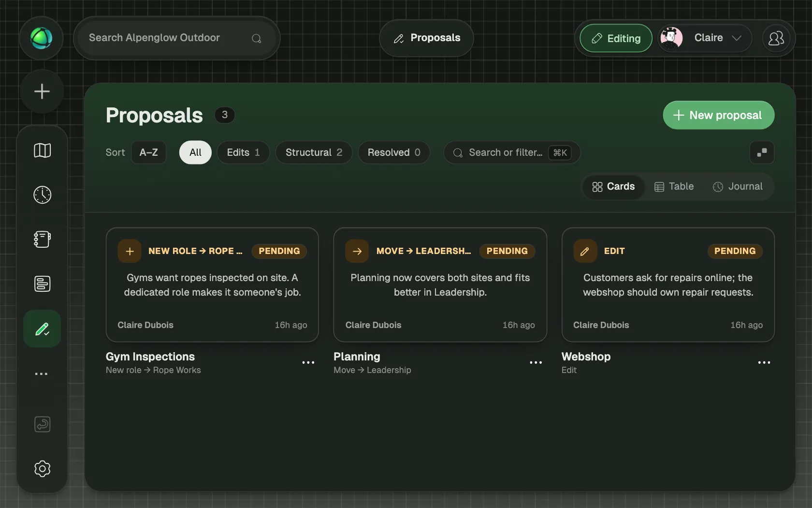
Task: Open Webshop more options menu
Action: pyautogui.click(x=764, y=362)
